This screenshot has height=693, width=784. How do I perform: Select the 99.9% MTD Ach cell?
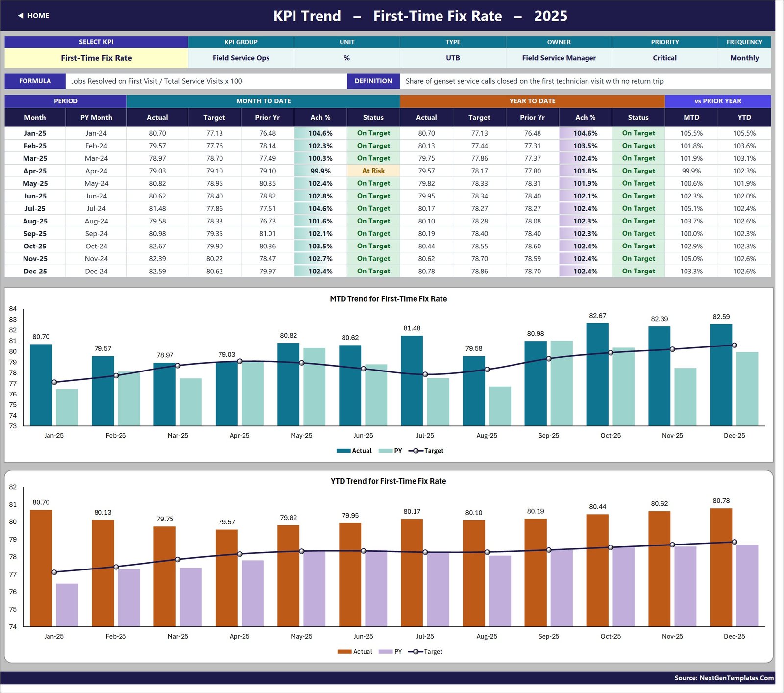[320, 171]
